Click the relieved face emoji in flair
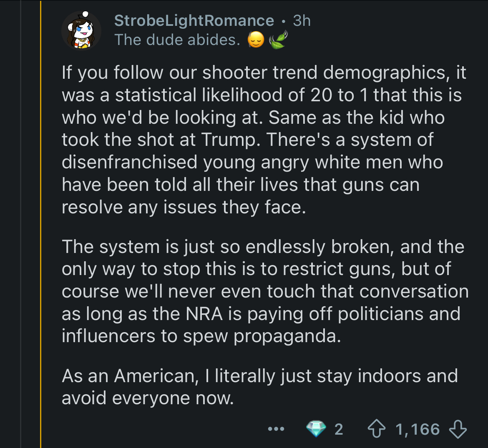Image resolution: width=488 pixels, height=448 pixels. pos(256,40)
